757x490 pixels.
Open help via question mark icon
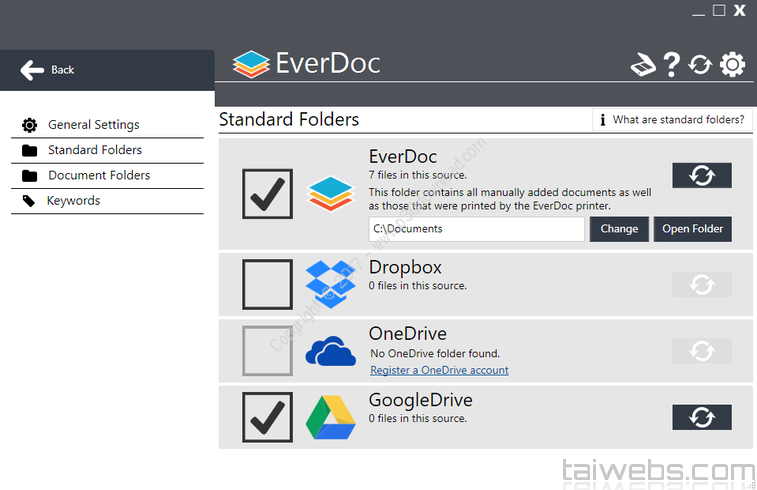pyautogui.click(x=672, y=65)
